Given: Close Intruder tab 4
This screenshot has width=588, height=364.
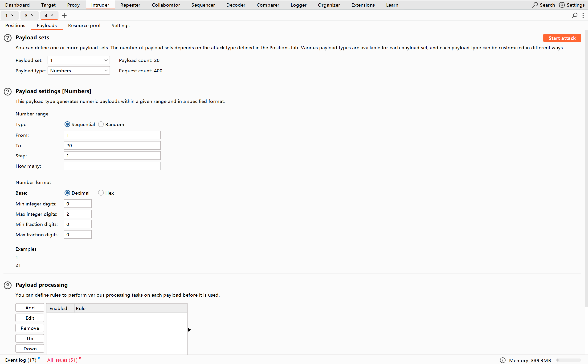Looking at the screenshot, I should pos(52,15).
